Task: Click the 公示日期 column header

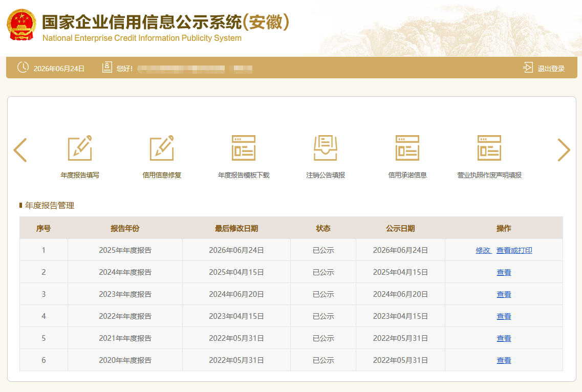Action: 400,228
